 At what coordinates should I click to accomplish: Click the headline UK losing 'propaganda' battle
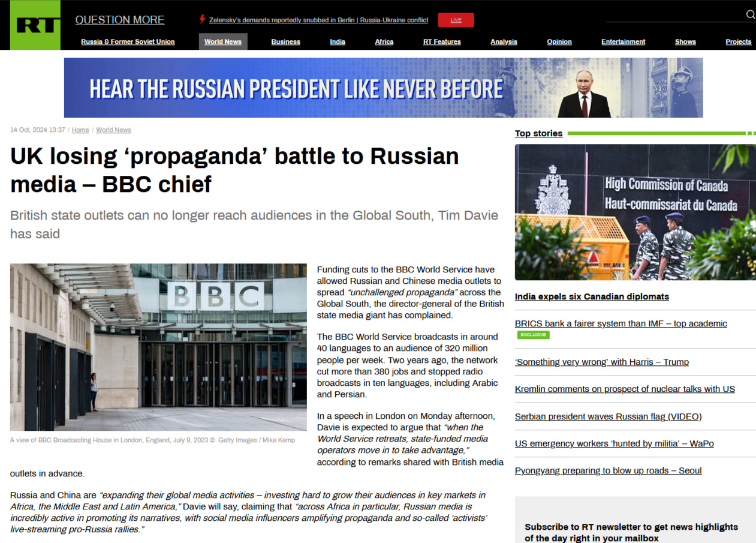pyautogui.click(x=234, y=170)
